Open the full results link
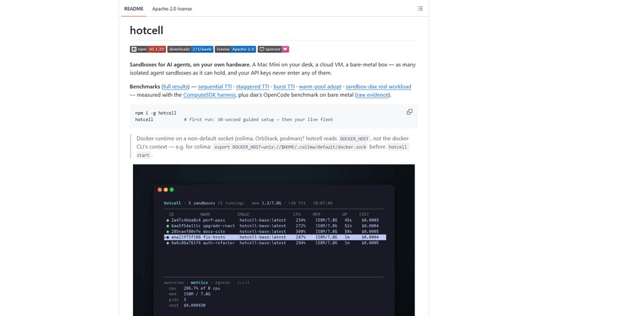 (176, 86)
